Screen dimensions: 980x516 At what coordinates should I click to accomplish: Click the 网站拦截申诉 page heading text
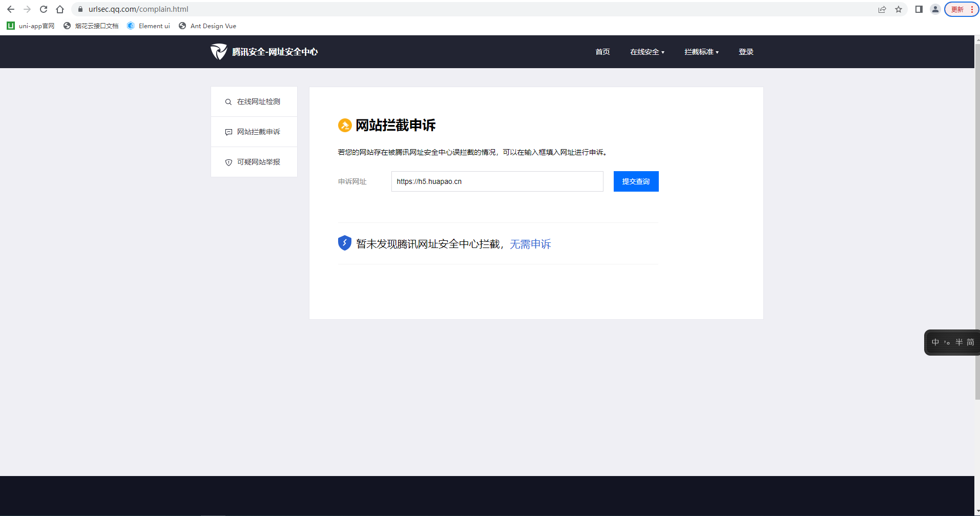pos(395,125)
